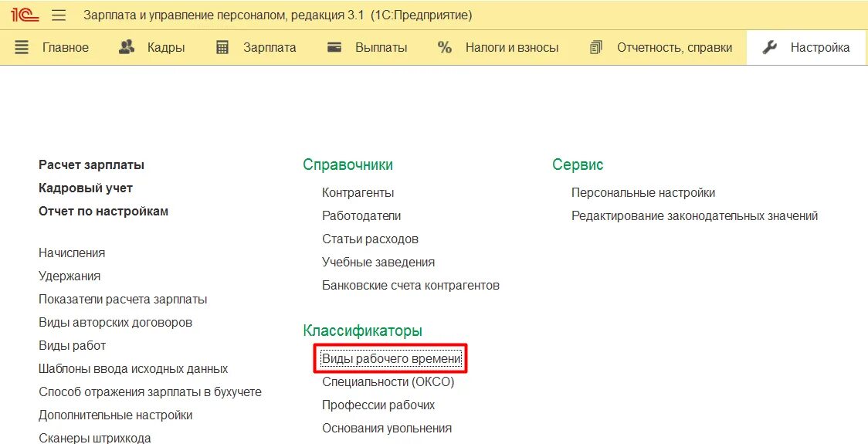
Task: Open the Контрагенты directory
Action: pos(358,193)
